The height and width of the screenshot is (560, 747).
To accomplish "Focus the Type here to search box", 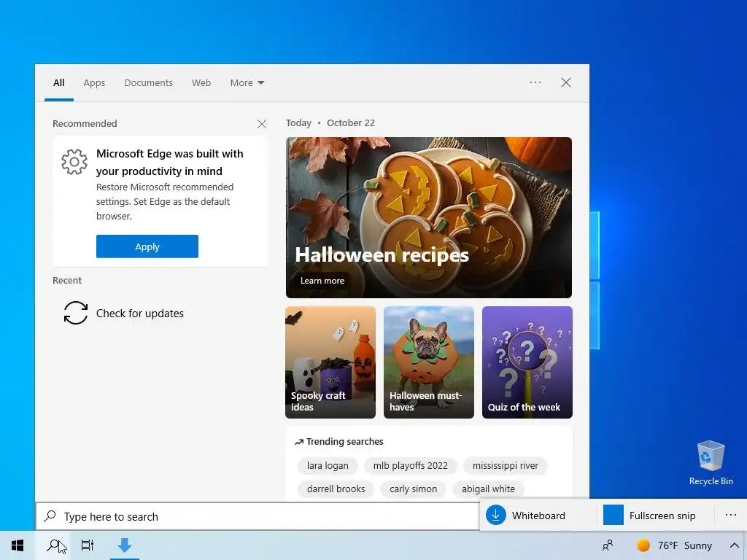I will (x=258, y=516).
